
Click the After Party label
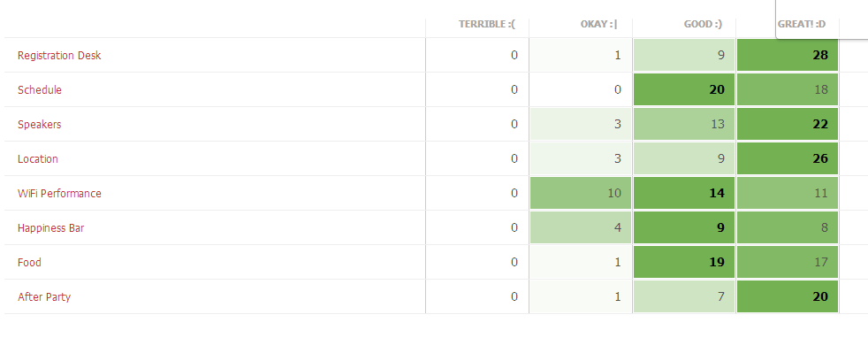point(44,296)
